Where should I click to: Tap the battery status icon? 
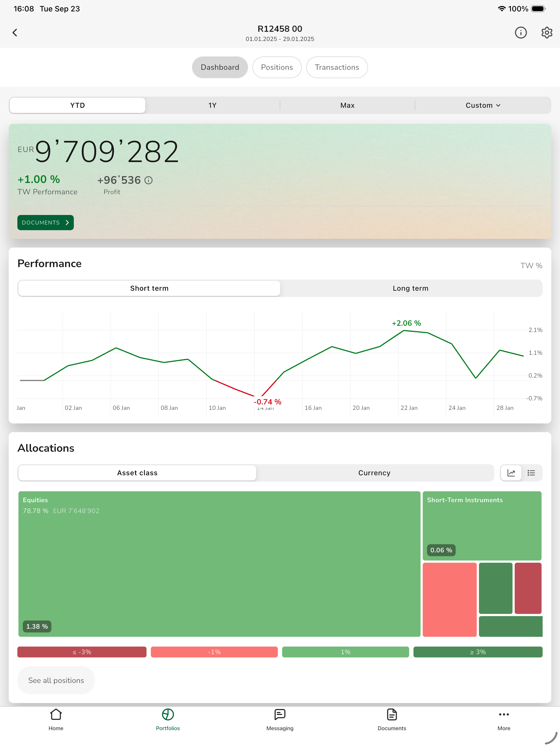pos(538,9)
